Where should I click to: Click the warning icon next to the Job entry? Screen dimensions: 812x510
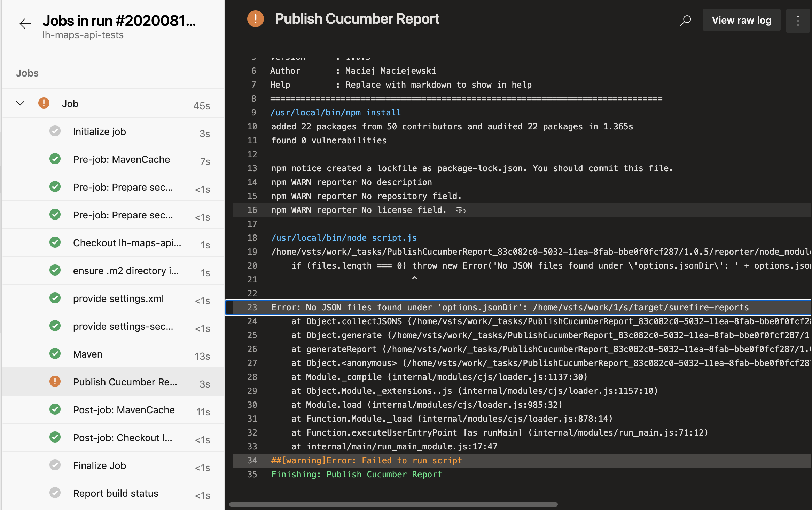(x=44, y=103)
